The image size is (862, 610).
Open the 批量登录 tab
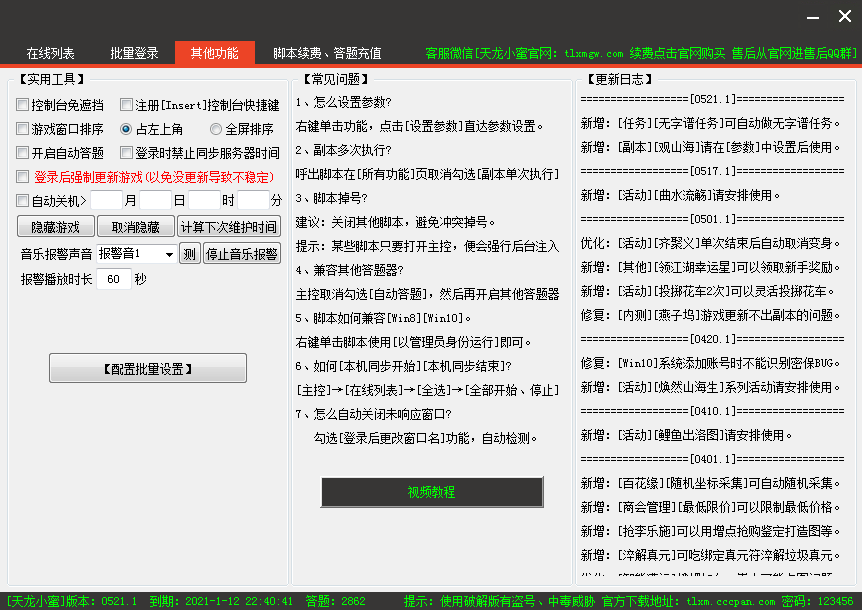click(134, 53)
